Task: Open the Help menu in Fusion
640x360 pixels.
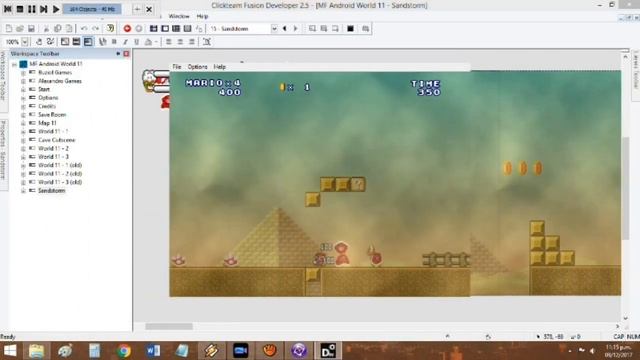Action: coord(202,16)
